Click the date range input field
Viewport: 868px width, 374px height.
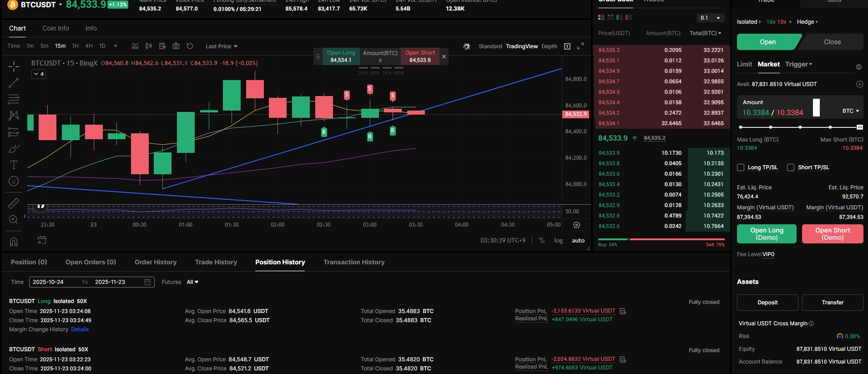pyautogui.click(x=92, y=282)
